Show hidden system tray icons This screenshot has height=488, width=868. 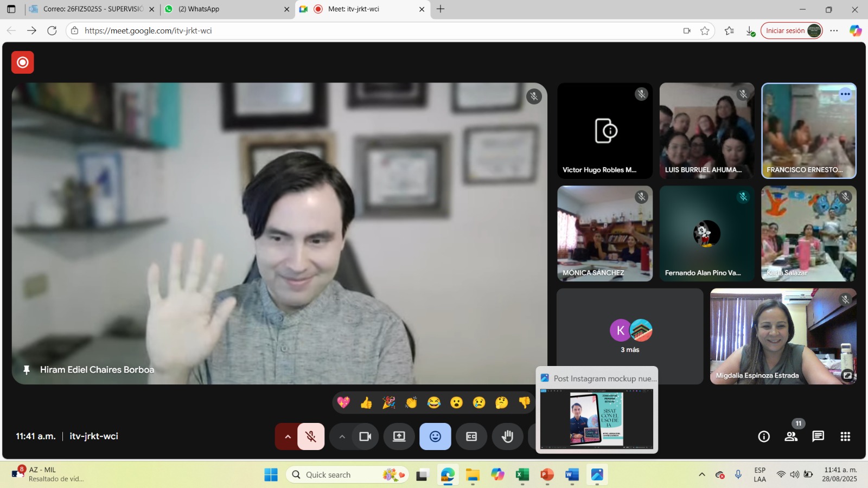702,474
